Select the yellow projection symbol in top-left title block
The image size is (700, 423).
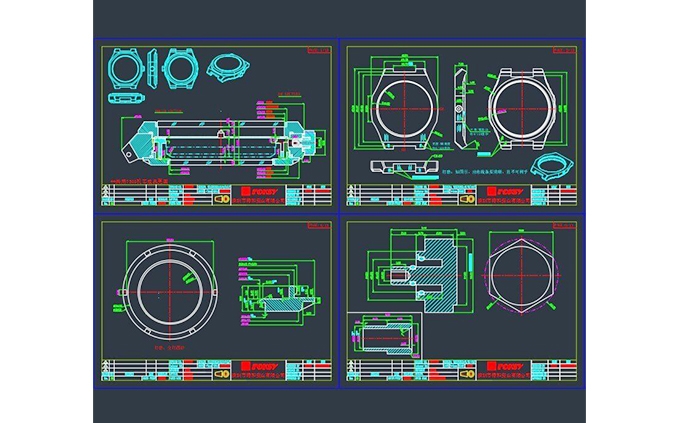(222, 199)
